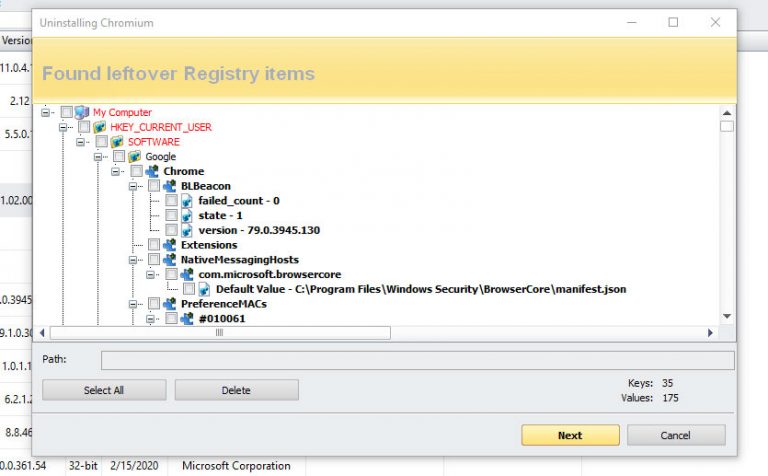This screenshot has width=768, height=476.
Task: Tick the checkbox for version - 79.0.3945.130
Action: (172, 230)
